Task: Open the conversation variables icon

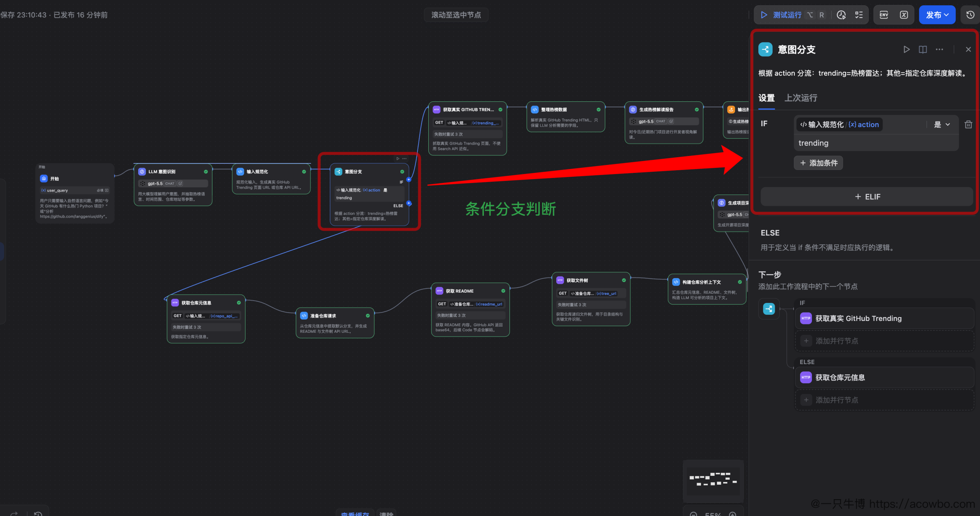Action: 904,15
